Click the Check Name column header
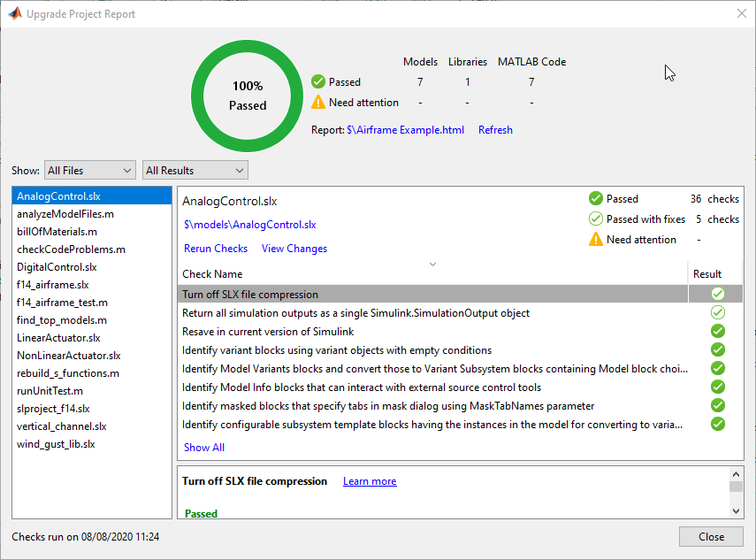 [432, 274]
